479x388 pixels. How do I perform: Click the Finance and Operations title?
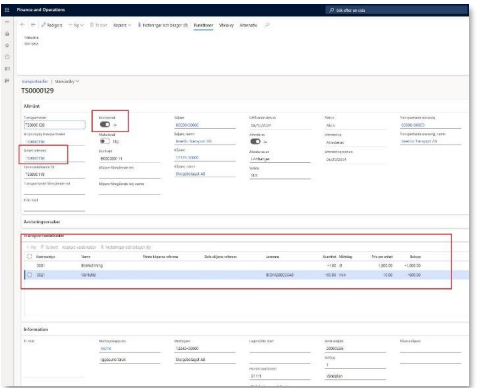(41, 10)
